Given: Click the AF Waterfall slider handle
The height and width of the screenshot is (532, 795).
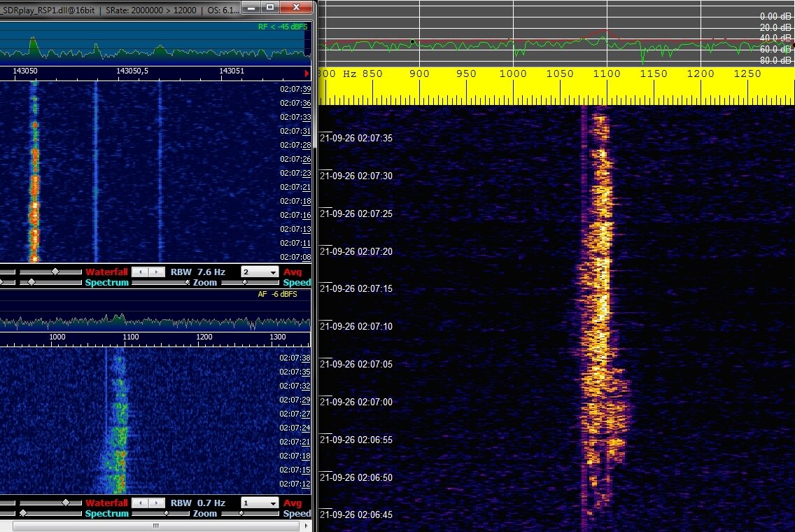Looking at the screenshot, I should click(x=66, y=503).
